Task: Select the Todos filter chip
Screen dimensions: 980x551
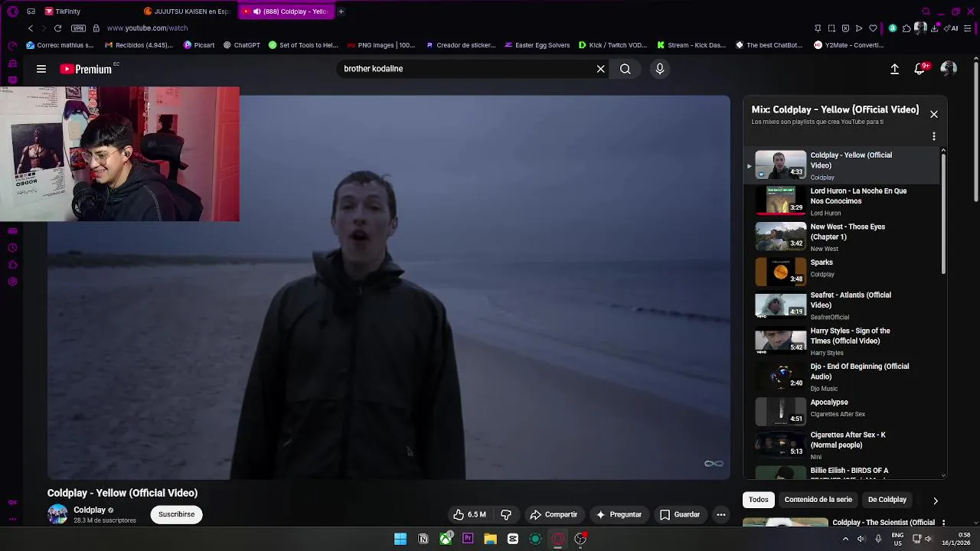Action: [x=759, y=500]
